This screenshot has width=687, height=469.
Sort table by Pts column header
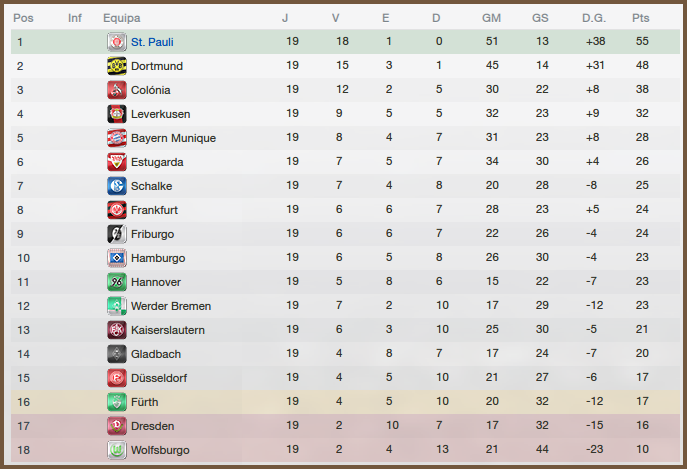pos(641,18)
